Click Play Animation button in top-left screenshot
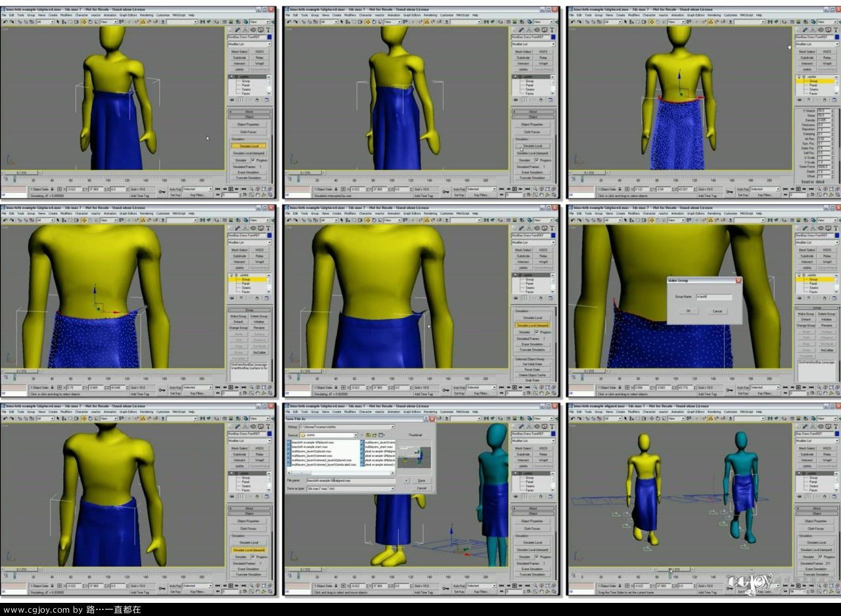 pyautogui.click(x=231, y=189)
